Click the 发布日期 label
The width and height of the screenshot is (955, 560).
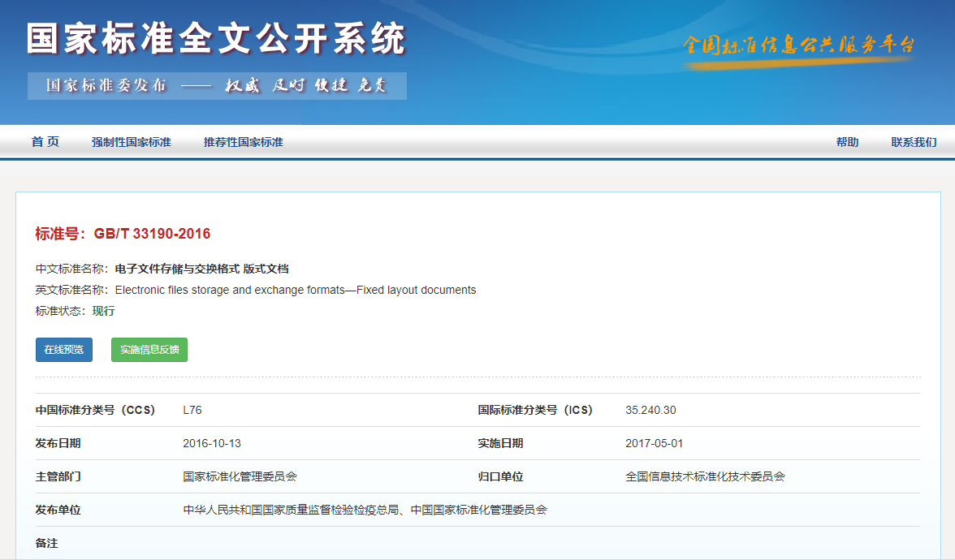click(58, 443)
